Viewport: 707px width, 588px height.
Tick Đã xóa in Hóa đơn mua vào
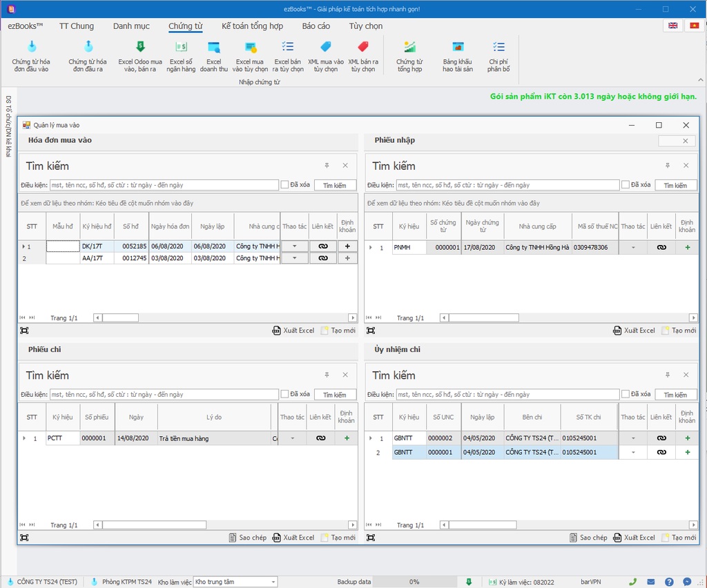285,185
